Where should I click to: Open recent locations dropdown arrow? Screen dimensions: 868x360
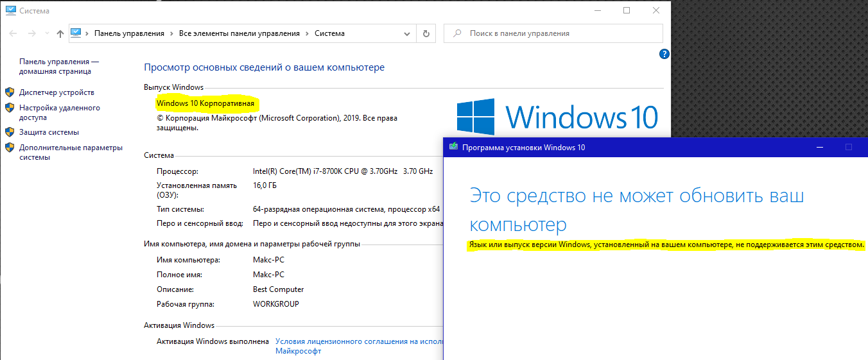(x=46, y=33)
